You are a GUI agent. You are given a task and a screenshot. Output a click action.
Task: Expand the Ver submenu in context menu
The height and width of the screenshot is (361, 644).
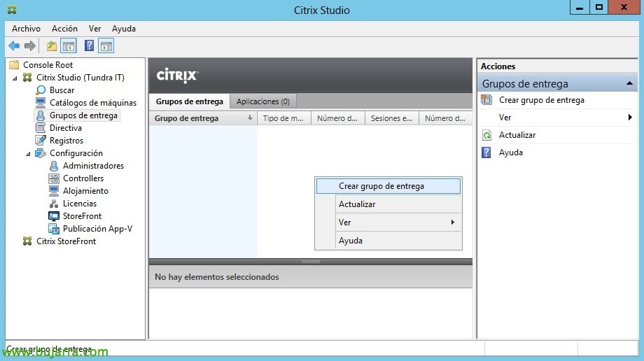coord(453,222)
